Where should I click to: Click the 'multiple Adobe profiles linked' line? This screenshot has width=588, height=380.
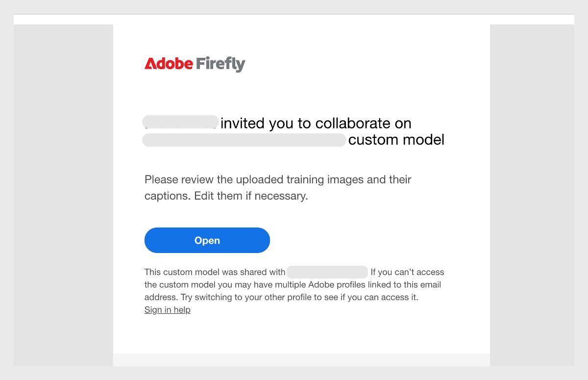[293, 285]
